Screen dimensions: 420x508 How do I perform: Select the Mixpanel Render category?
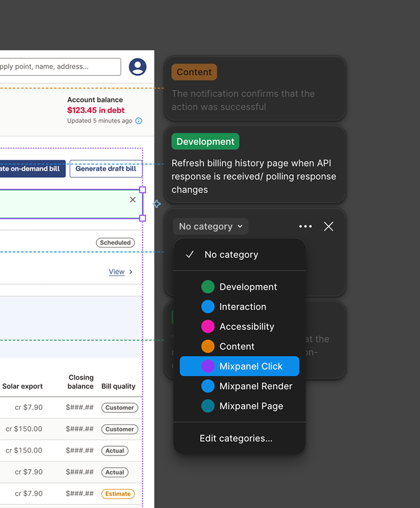[x=239, y=386]
